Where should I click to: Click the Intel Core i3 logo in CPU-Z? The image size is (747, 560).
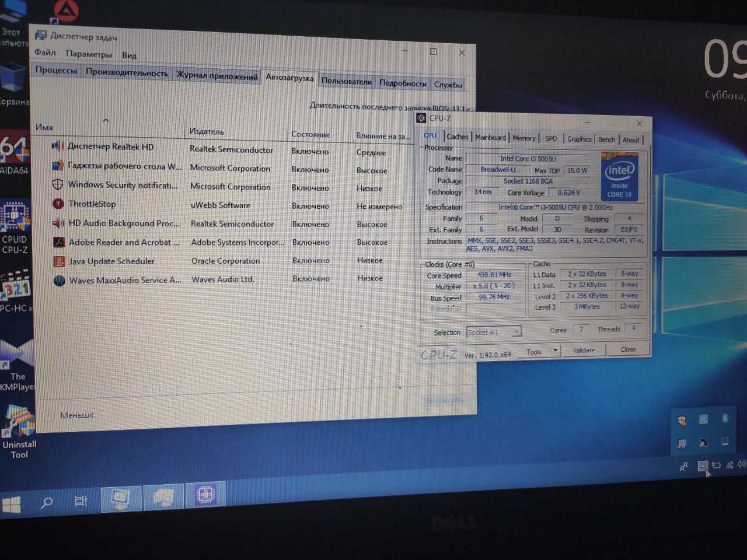[x=619, y=177]
